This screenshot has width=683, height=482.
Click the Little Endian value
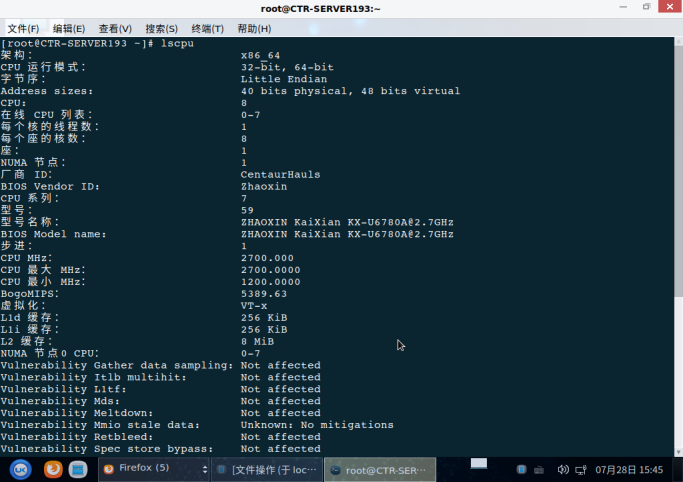284,79
